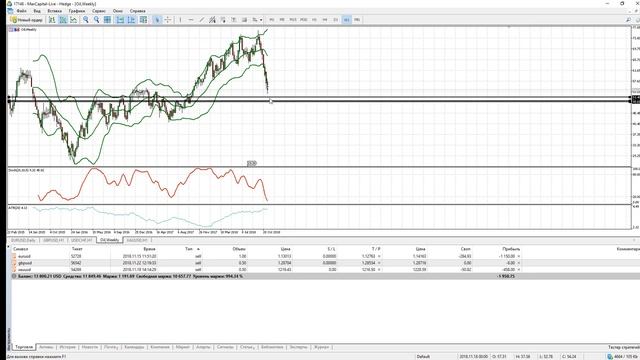The width and height of the screenshot is (640, 360).
Task: Switch timeframe to H4
Action: [325, 20]
